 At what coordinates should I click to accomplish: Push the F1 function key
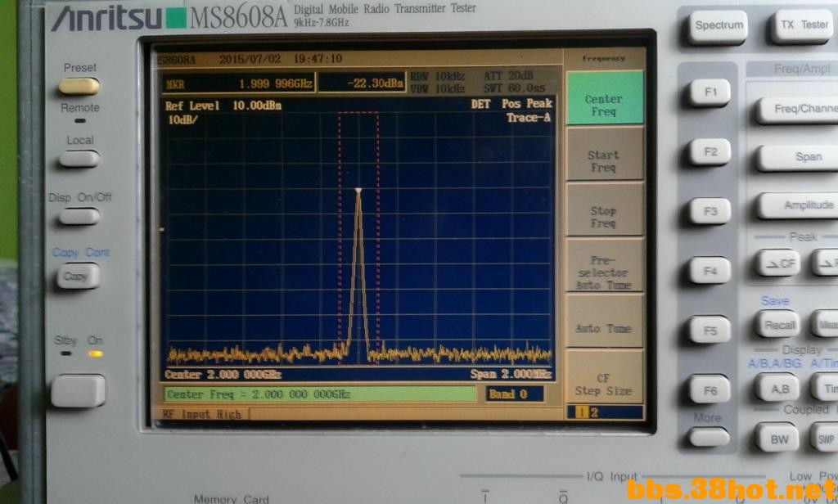coord(710,92)
